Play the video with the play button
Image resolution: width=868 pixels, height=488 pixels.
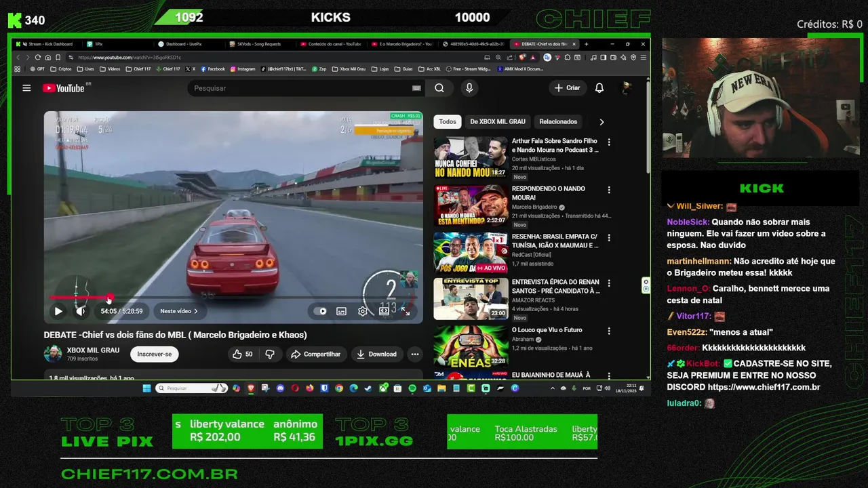58,311
